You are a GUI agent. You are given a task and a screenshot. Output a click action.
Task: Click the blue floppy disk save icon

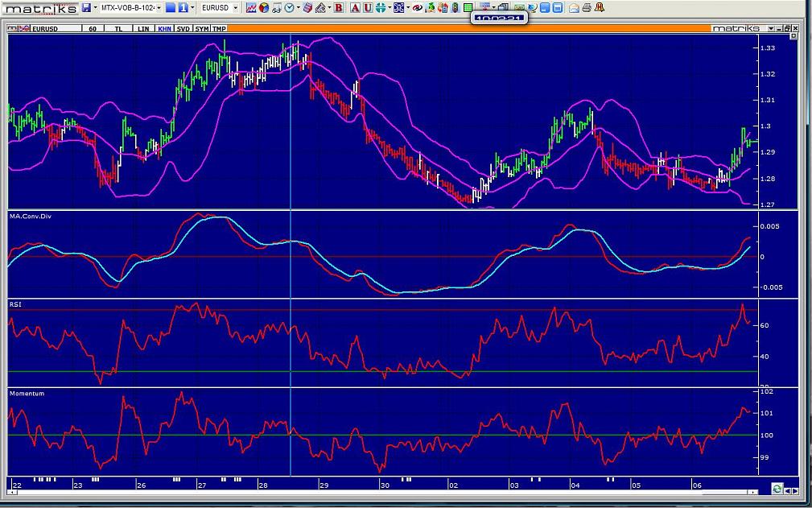click(86, 8)
